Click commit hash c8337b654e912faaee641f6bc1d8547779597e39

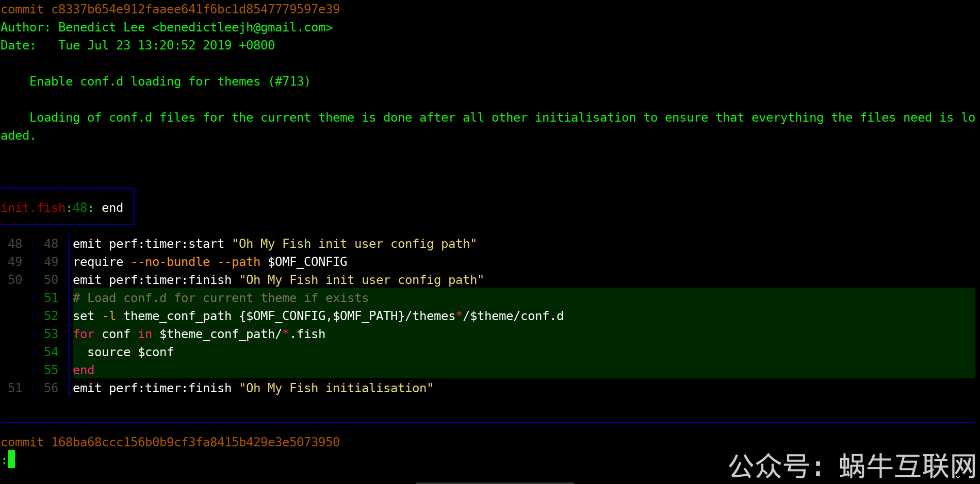pos(195,9)
